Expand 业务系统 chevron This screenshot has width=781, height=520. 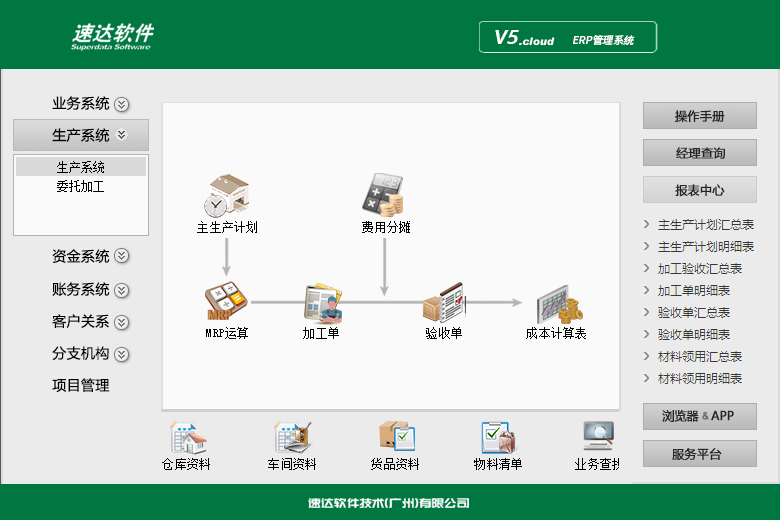122,104
